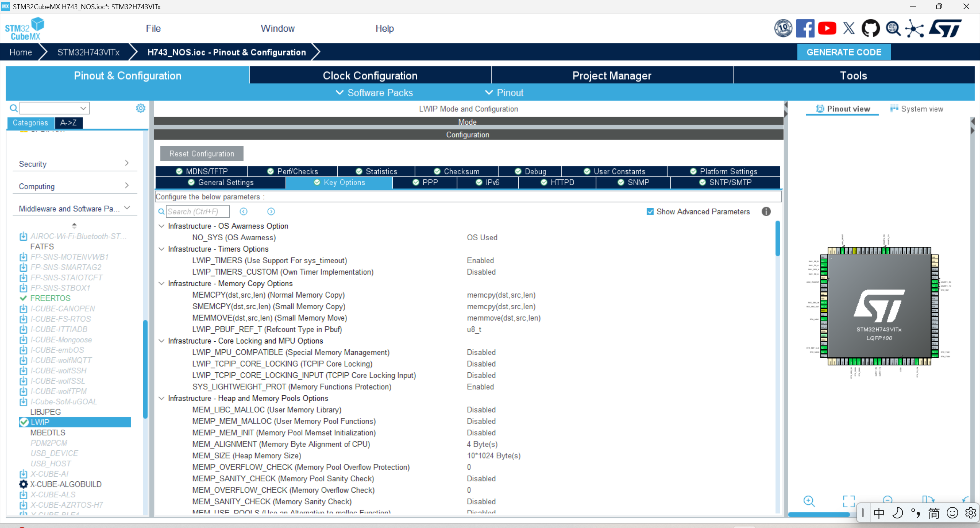Image resolution: width=980 pixels, height=528 pixels.
Task: Open the File menu
Action: click(153, 28)
